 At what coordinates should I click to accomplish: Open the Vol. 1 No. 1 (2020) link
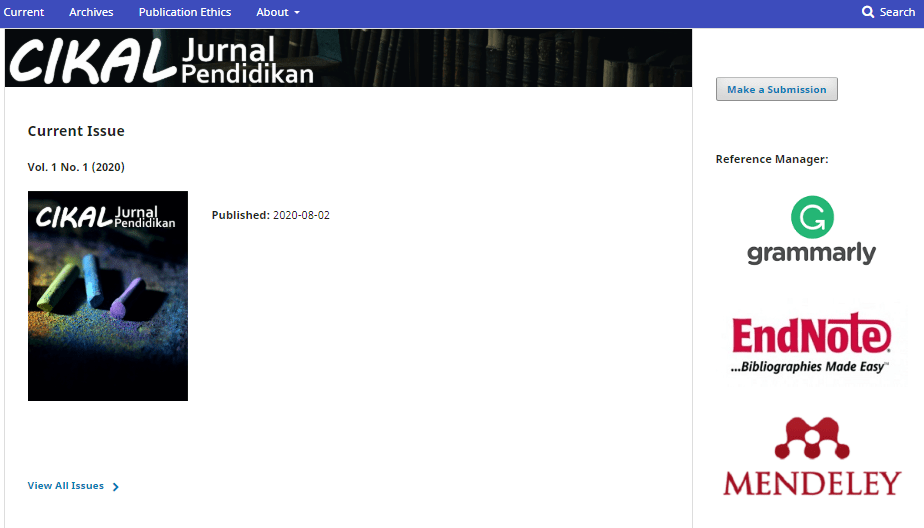[x=76, y=167]
